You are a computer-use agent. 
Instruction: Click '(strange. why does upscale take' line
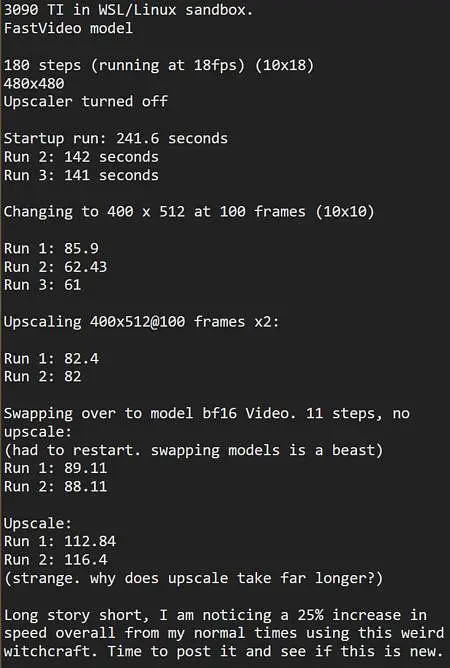193,579
